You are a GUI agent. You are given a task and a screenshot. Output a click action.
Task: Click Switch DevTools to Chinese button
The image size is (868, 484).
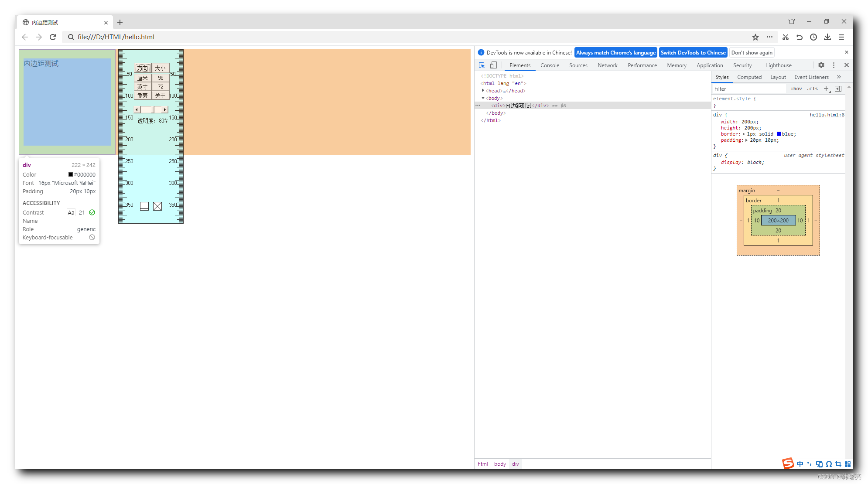pyautogui.click(x=693, y=52)
